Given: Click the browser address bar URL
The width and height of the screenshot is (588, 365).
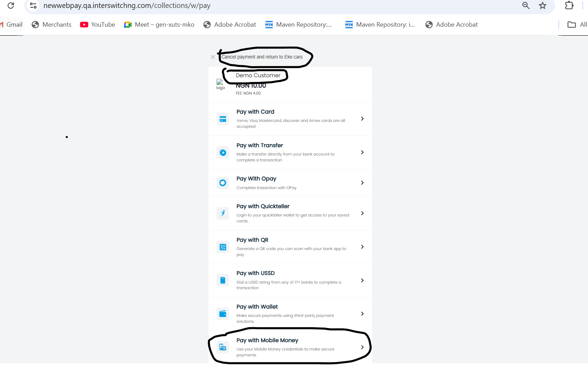Looking at the screenshot, I should tap(127, 6).
